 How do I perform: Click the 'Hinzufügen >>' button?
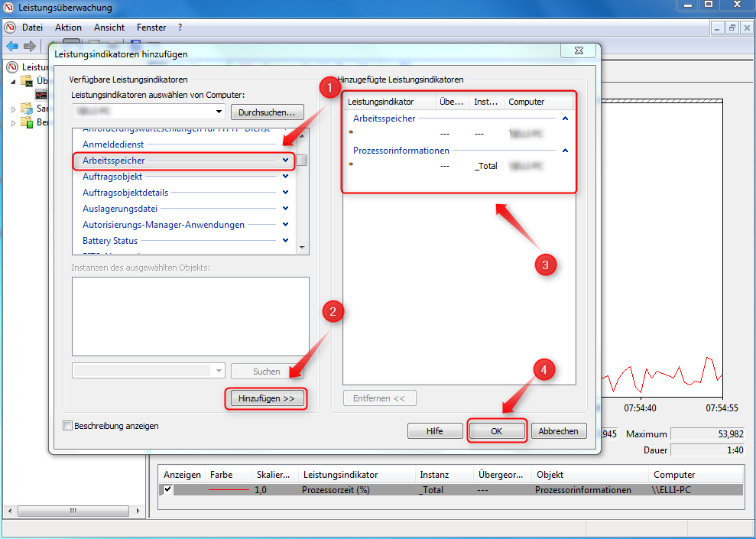[266, 398]
